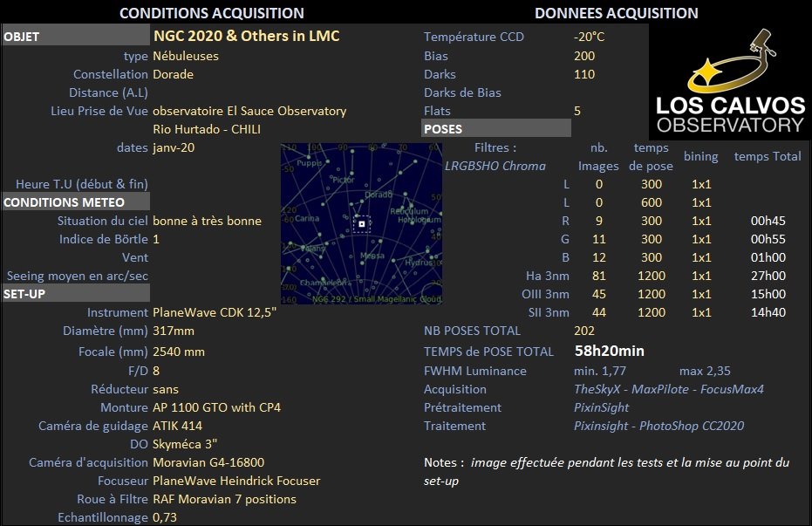Click the Ha 3nm total time '27h00'
This screenshot has width=812, height=526.
(768, 276)
